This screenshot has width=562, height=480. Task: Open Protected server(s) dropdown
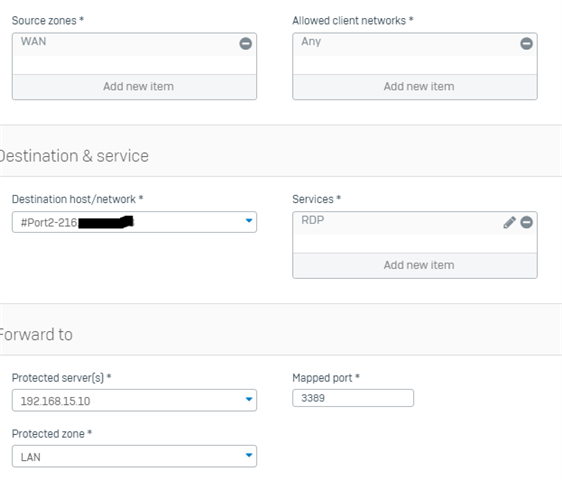tap(249, 399)
